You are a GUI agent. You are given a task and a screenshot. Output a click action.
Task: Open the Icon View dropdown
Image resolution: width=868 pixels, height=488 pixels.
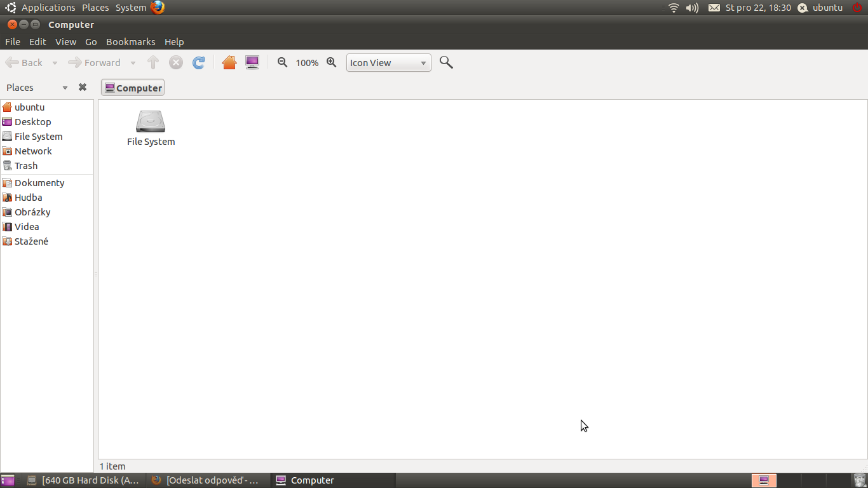(388, 62)
